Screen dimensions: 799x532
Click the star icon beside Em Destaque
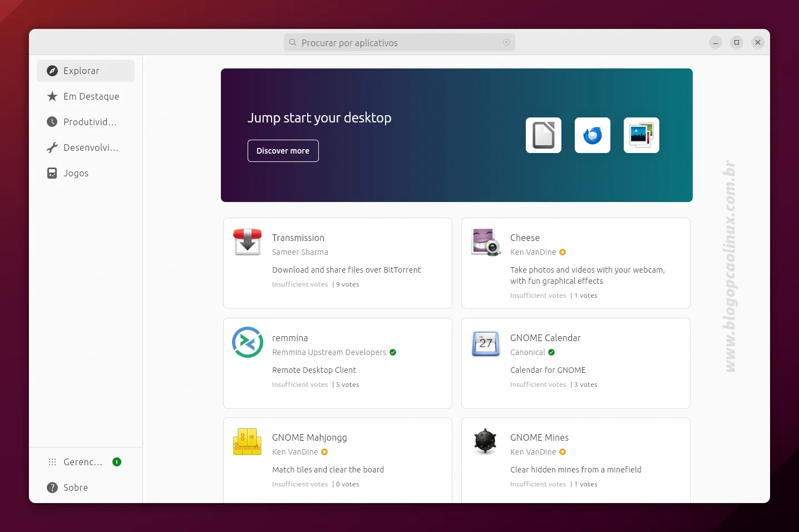(52, 96)
